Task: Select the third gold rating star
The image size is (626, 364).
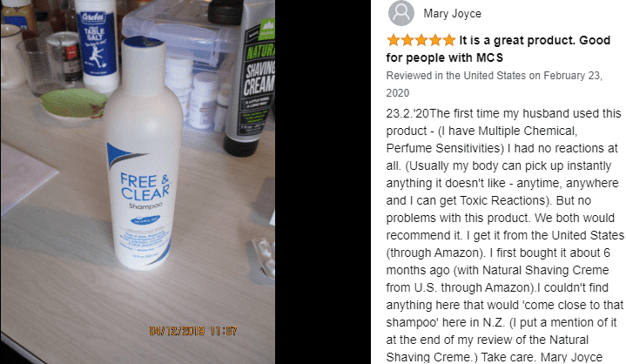Action: click(421, 40)
